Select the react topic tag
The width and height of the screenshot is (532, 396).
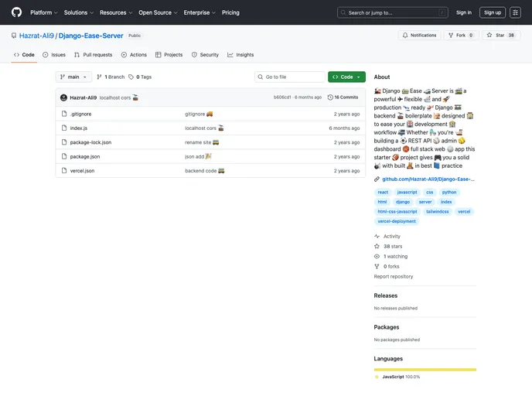(x=383, y=193)
